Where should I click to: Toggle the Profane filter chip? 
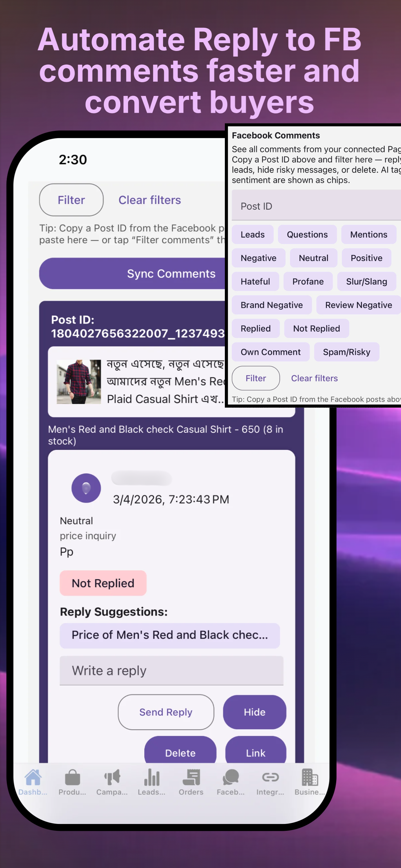(x=308, y=282)
